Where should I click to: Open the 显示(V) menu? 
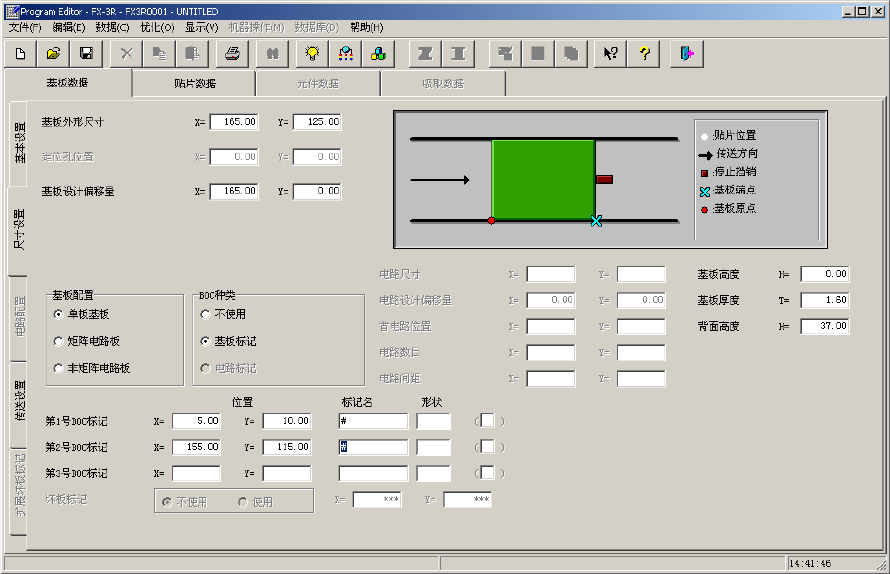[x=201, y=27]
